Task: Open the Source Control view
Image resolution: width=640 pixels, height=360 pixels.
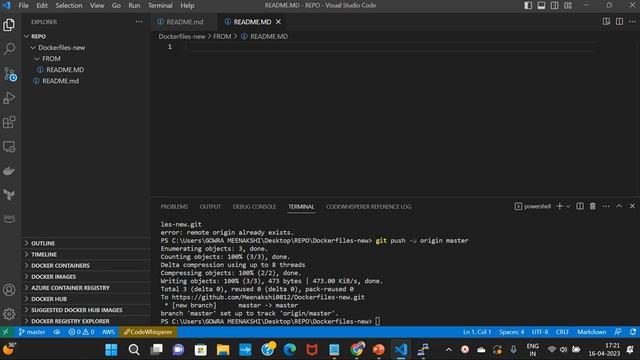Action: 9,74
